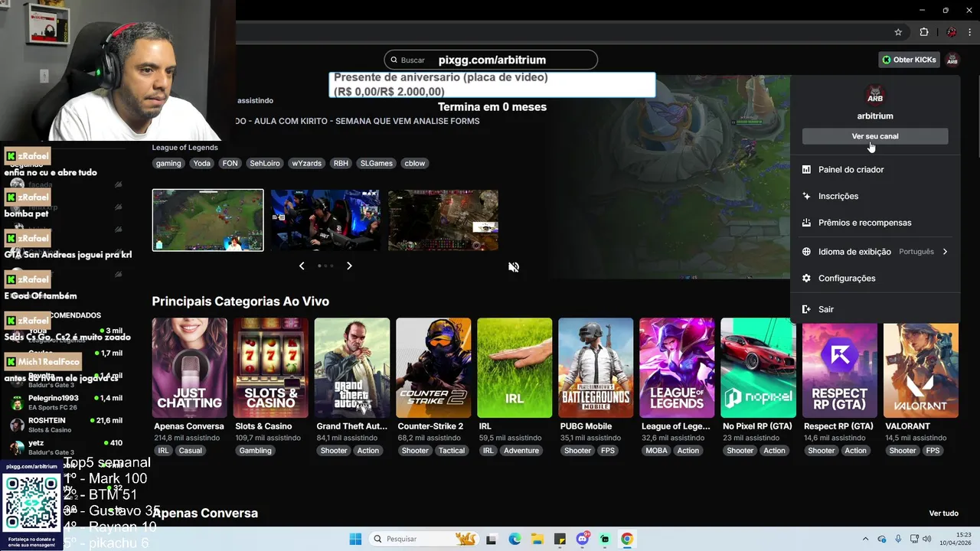This screenshot has height=551, width=980.
Task: Click Ver tudo link for Apenas Conversa
Action: (x=943, y=514)
